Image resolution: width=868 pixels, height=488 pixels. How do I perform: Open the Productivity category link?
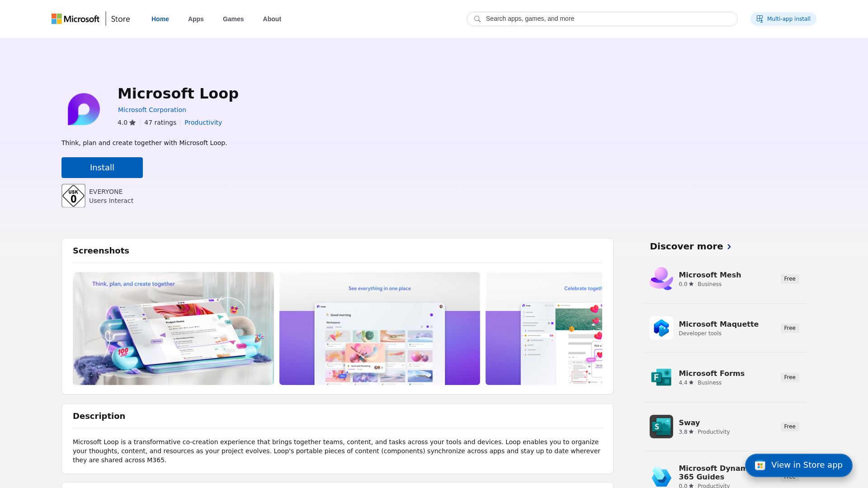click(x=203, y=122)
